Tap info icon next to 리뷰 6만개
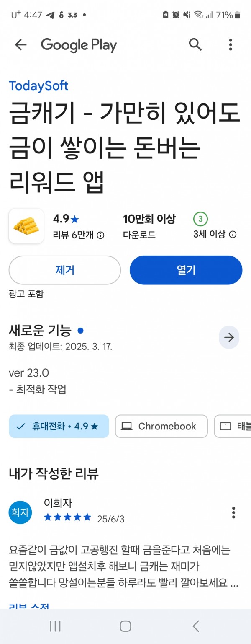This screenshot has width=251, height=644. click(x=100, y=235)
